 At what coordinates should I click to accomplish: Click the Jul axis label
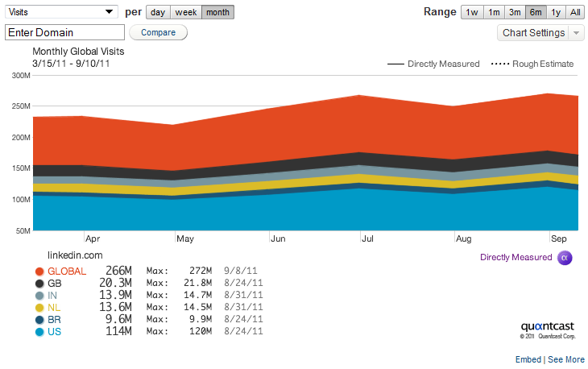(367, 238)
